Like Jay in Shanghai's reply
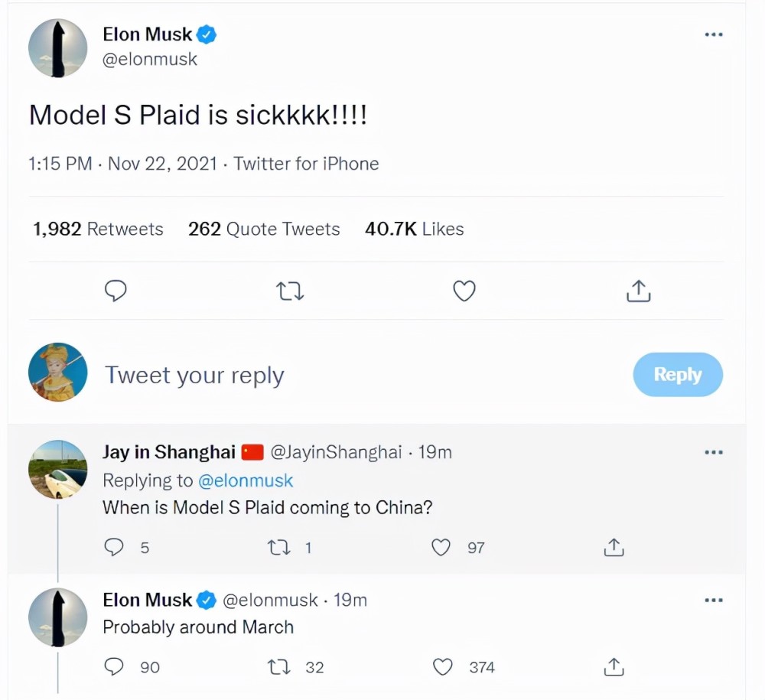Screen dimensions: 765x700 pos(441,548)
